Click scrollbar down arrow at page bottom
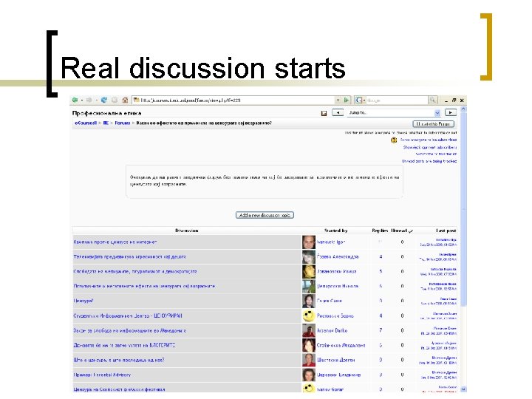The image size is (532, 399). 463,389
